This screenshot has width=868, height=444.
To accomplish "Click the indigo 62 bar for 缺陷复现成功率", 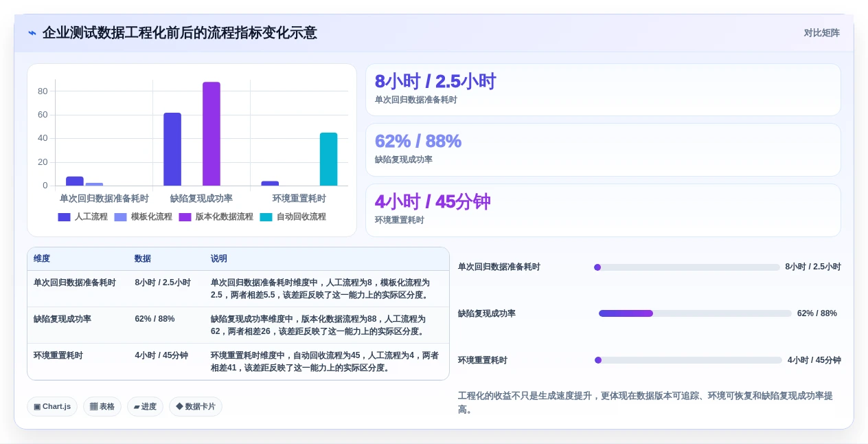I will pos(172,149).
